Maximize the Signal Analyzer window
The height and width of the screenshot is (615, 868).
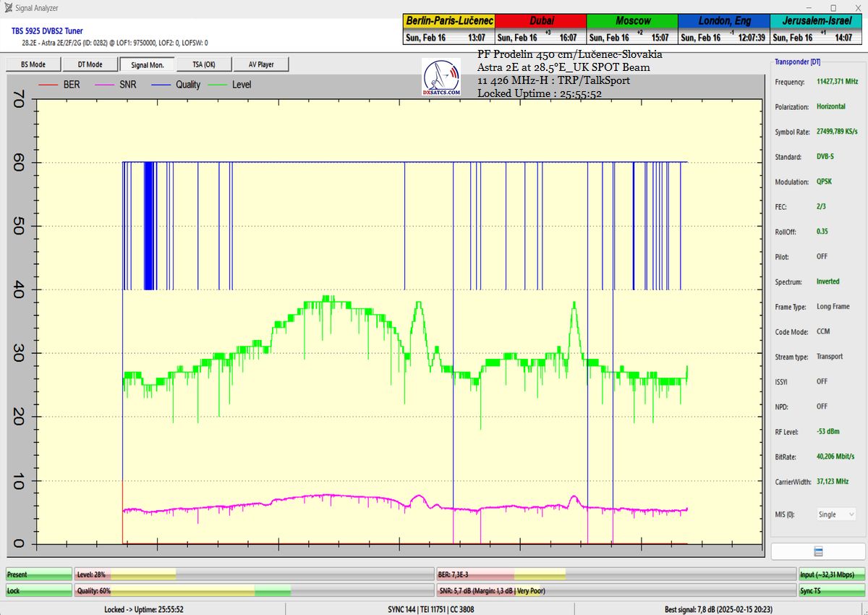[833, 8]
